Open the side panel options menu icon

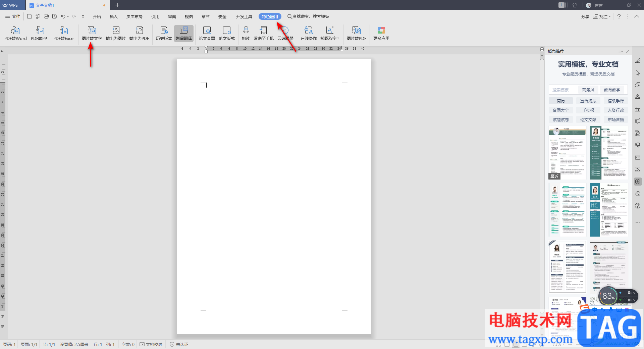tap(621, 51)
